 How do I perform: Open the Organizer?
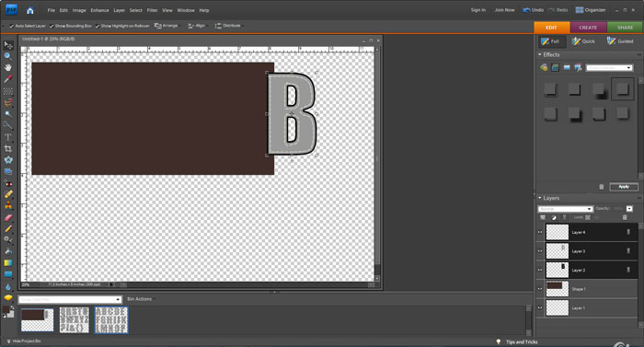(x=591, y=10)
